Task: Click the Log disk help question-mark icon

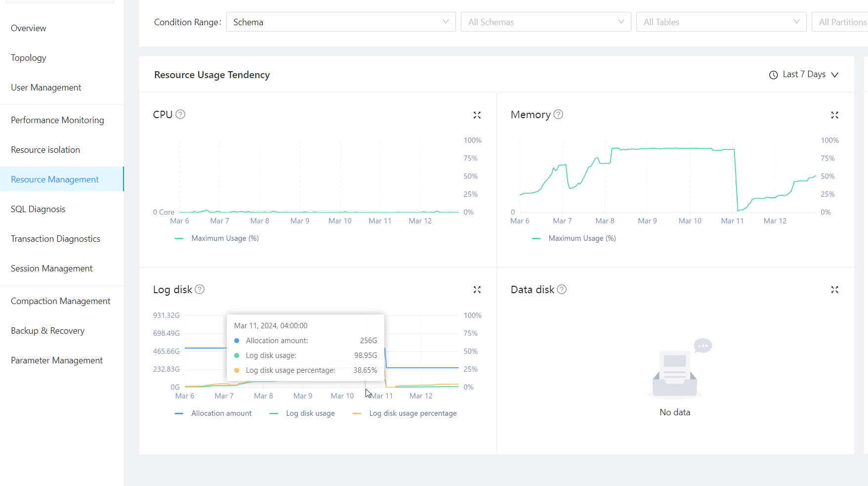Action: (200, 289)
